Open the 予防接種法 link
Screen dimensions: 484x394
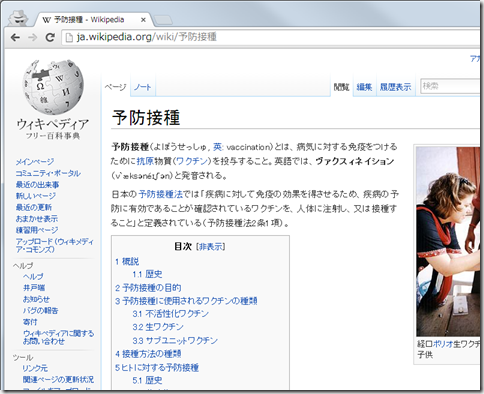pyautogui.click(x=161, y=194)
